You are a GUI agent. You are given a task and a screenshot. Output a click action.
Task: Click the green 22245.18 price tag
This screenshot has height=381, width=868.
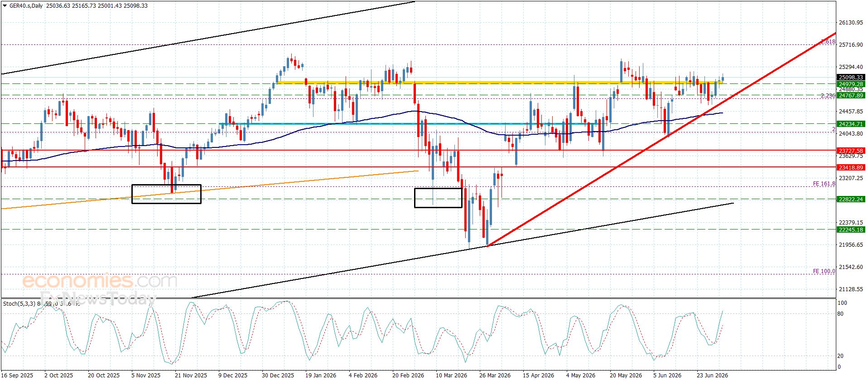coord(851,230)
